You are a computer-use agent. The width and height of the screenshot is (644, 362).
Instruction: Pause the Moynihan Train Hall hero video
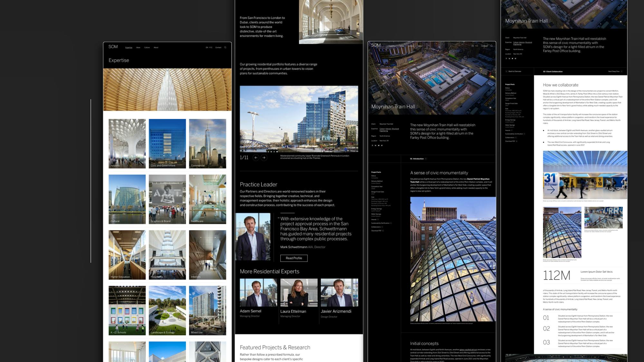[490, 107]
